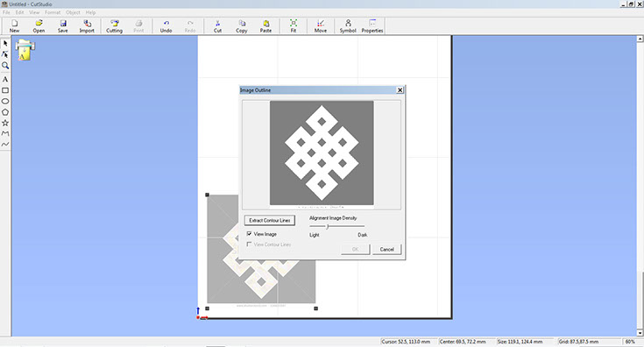Image resolution: width=644 pixels, height=347 pixels.
Task: Click the Light label of density slider
Action: coord(315,235)
